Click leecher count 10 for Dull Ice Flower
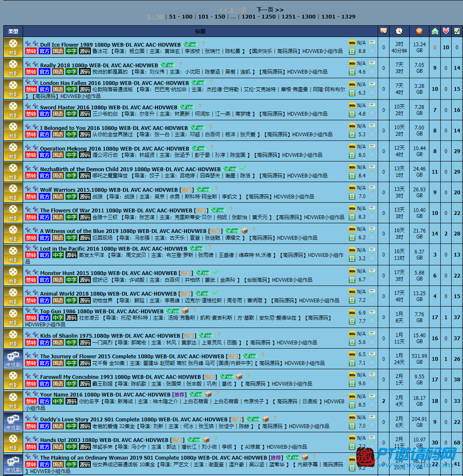The width and height of the screenshot is (463, 476). (x=446, y=48)
